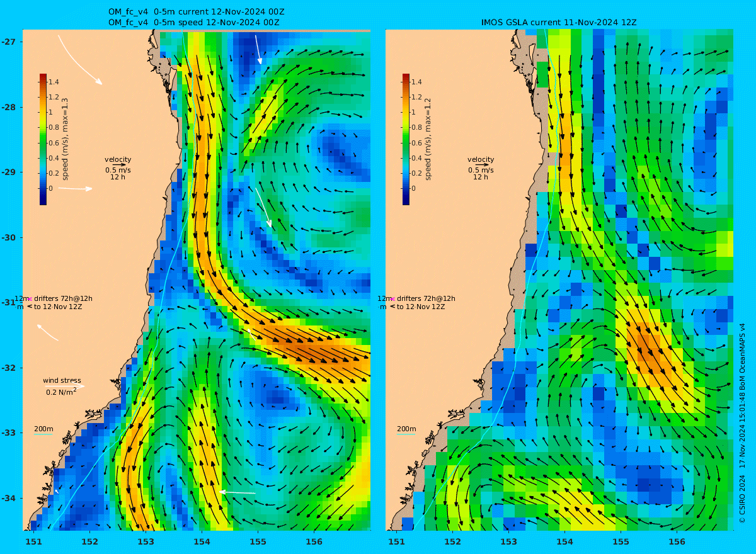The image size is (756, 554).
Task: Click the '12m drifters 72h@12h' label on left map
Action: pos(54,298)
